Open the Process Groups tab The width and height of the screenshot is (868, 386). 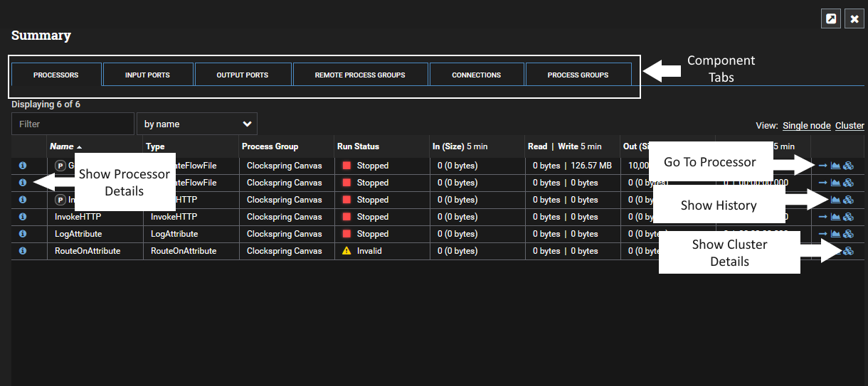tap(578, 75)
